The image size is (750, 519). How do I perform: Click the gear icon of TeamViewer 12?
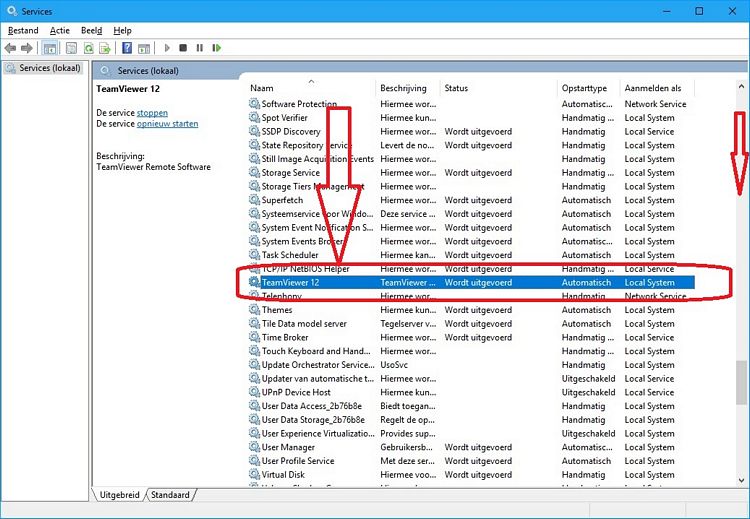click(254, 282)
